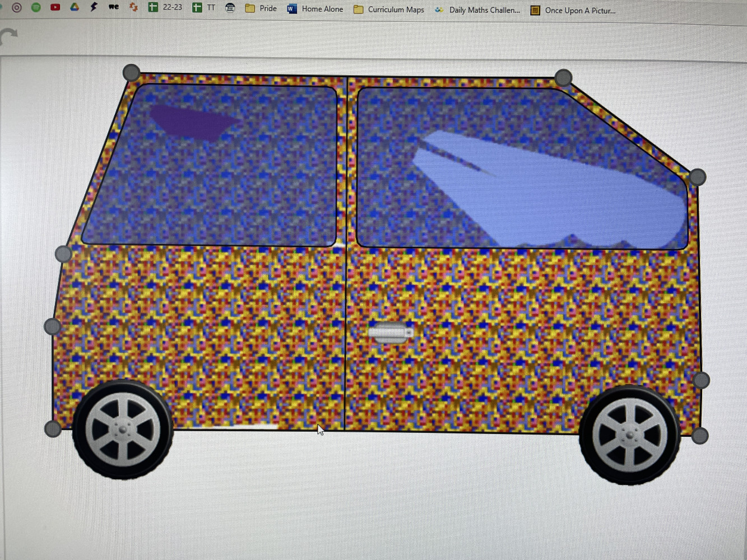Select the handle below the left window's bottom corner
Viewport: 747px width, 560px height.
pos(63,254)
